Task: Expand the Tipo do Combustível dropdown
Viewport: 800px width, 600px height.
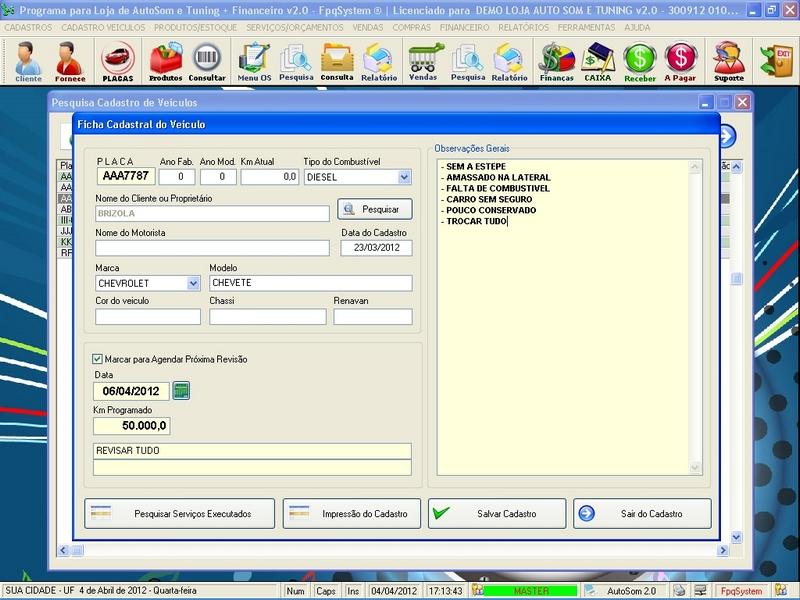Action: (x=404, y=177)
